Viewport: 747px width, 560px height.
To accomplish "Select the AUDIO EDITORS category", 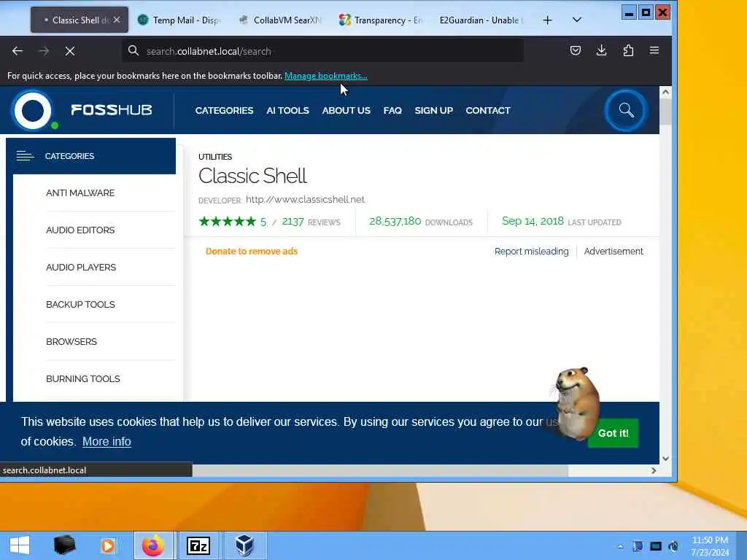I will tap(80, 230).
